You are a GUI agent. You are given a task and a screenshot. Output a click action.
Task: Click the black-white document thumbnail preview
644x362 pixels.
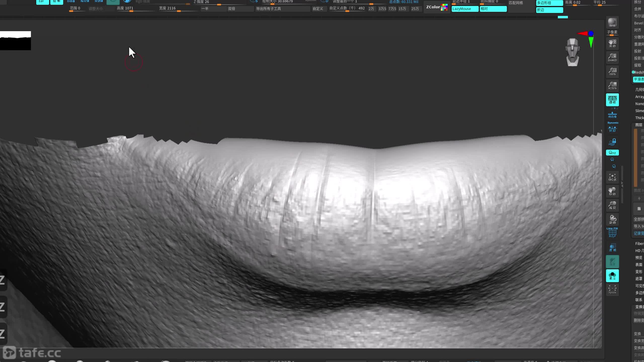pos(15,40)
